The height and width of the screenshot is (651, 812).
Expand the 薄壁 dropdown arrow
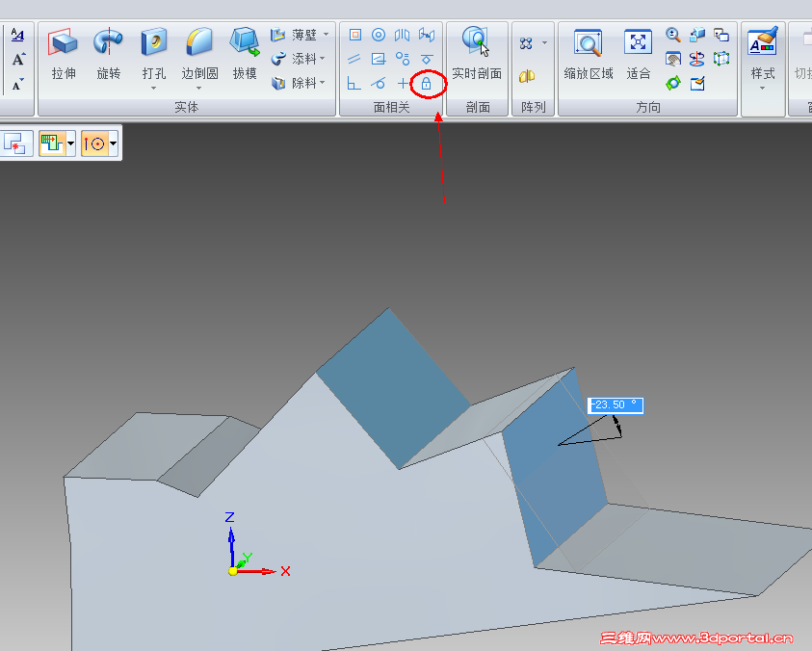(326, 35)
